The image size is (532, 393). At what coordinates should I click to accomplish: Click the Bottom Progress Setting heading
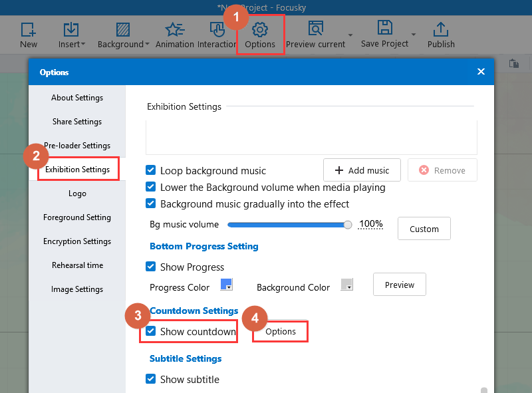pos(204,246)
